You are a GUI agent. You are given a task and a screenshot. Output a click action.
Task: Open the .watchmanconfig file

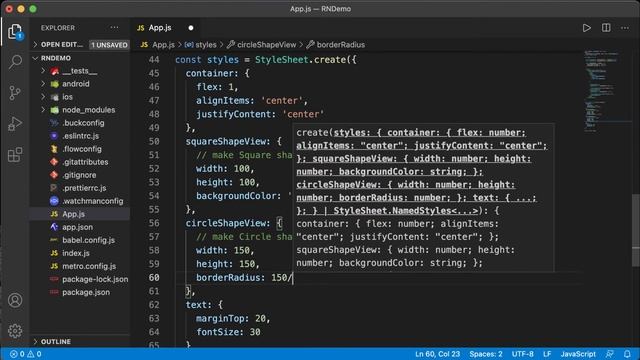coord(93,201)
